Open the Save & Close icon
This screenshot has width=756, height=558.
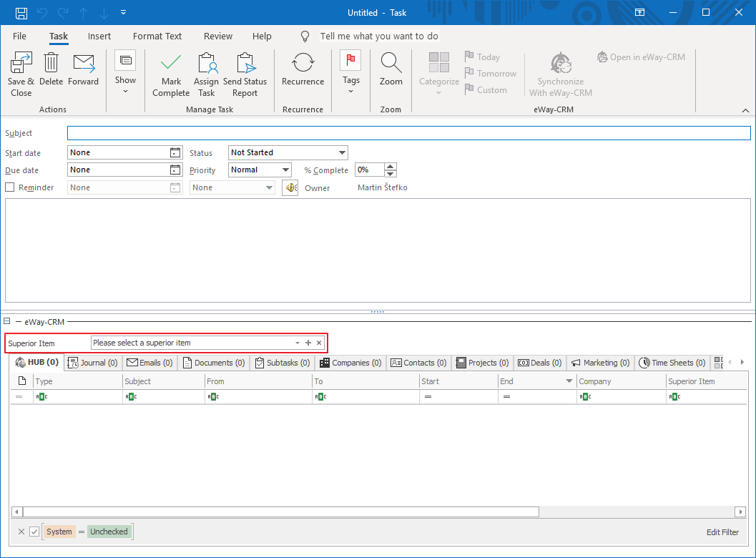coord(21,72)
